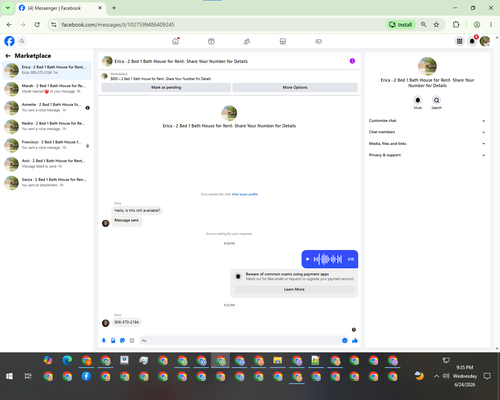Open the GIF picker icon

tap(132, 340)
